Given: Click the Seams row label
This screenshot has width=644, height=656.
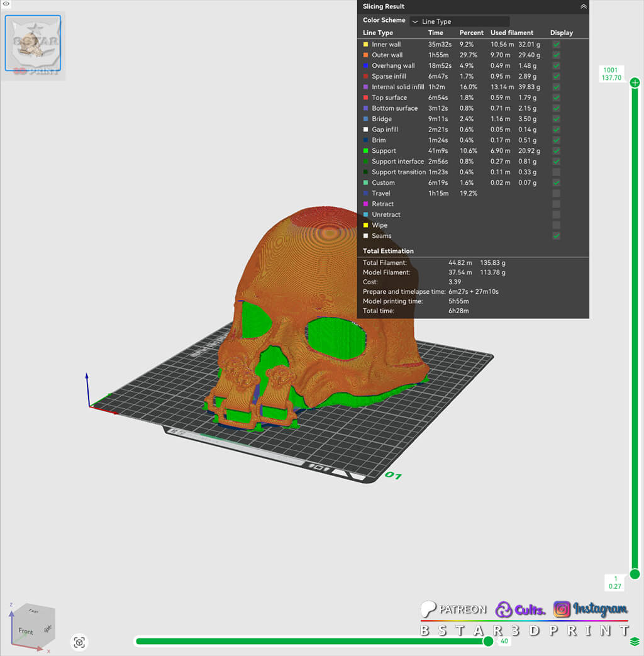Looking at the screenshot, I should pos(382,236).
